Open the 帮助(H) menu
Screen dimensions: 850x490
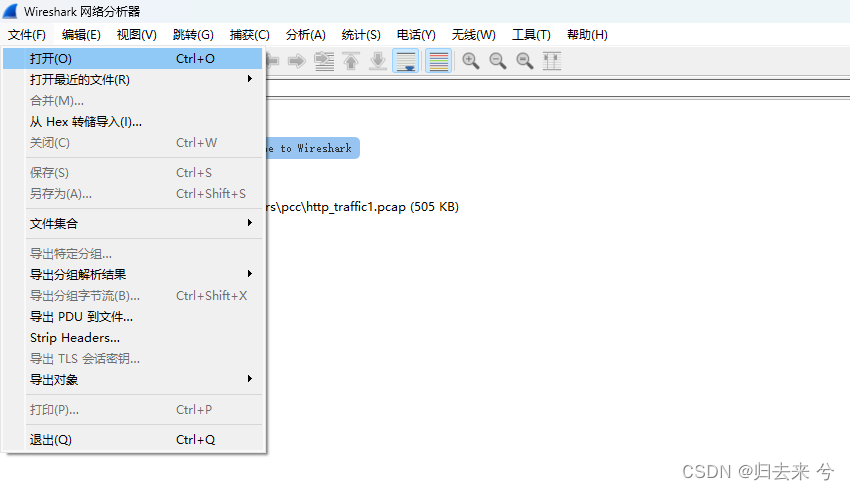587,35
